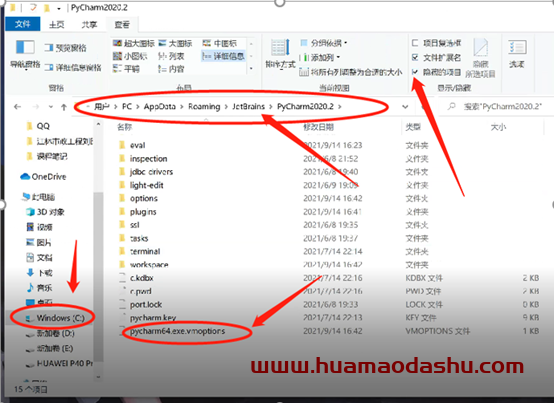554x403 pixels.
Task: Open 图片 Pictures in the sidebar
Action: point(39,242)
